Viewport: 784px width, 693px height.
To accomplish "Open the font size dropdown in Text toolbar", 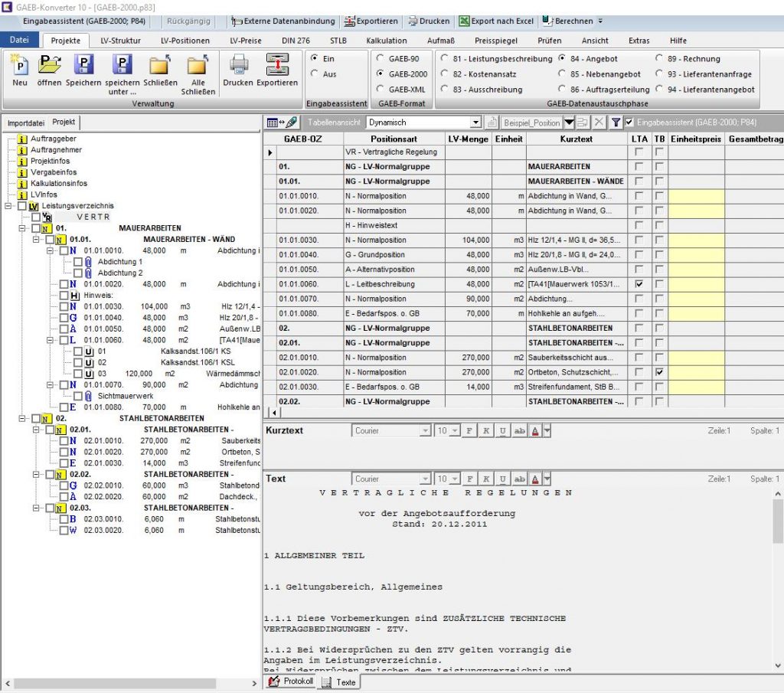I will click(455, 479).
